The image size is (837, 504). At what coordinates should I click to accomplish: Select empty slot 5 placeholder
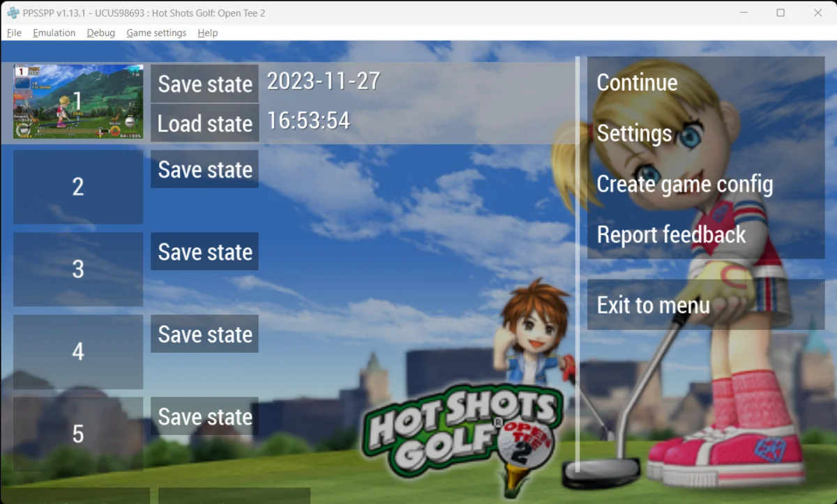click(x=78, y=434)
